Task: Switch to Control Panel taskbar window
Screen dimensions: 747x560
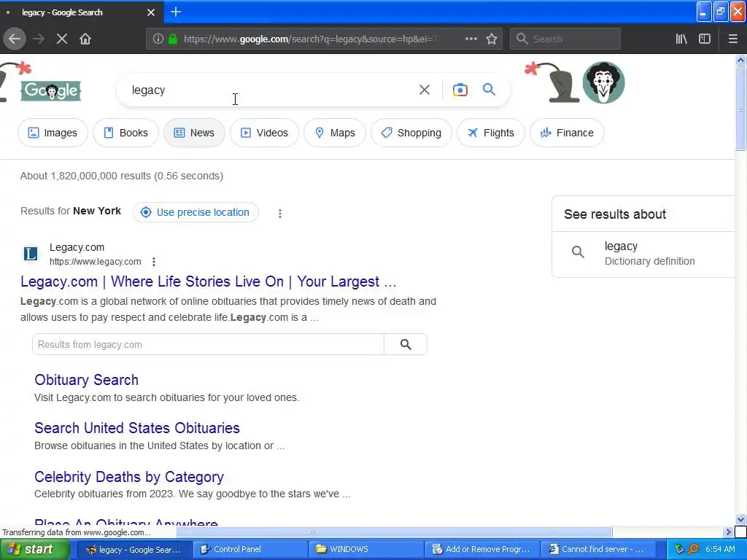Action: point(250,549)
